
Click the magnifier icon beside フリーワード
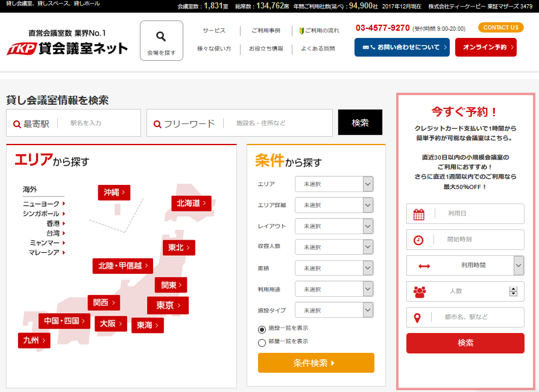pos(157,124)
